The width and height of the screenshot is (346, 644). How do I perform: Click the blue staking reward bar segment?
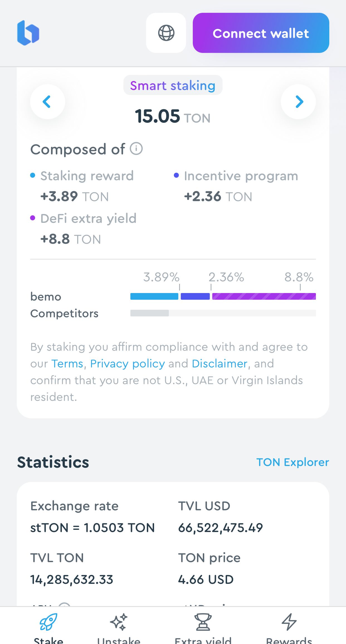[154, 296]
